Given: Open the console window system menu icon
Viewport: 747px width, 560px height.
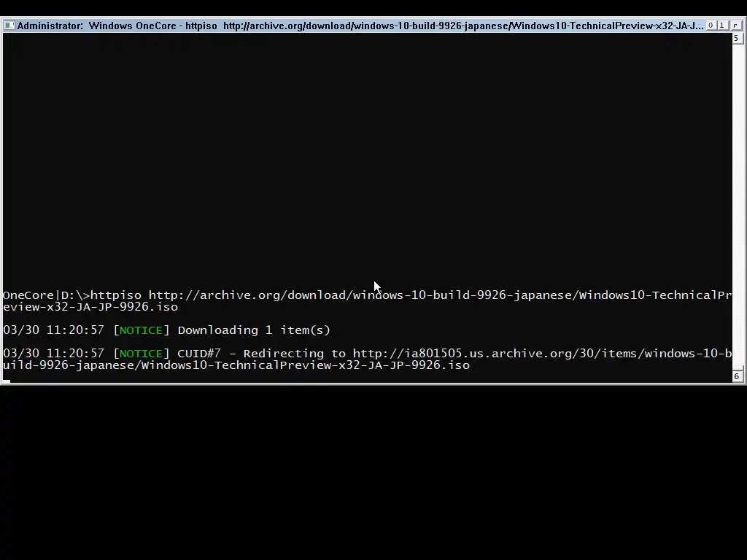Looking at the screenshot, I should [9, 26].
